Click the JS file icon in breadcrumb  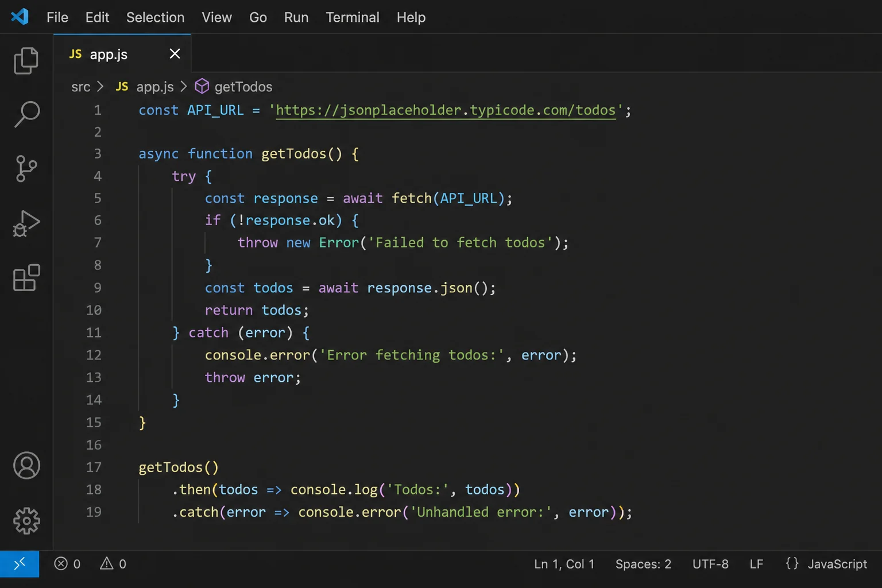click(122, 86)
